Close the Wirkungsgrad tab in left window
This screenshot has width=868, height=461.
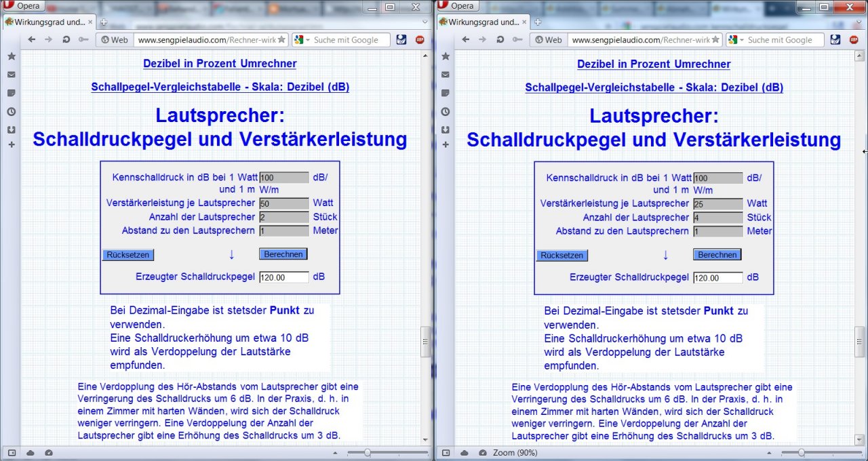[x=90, y=22]
